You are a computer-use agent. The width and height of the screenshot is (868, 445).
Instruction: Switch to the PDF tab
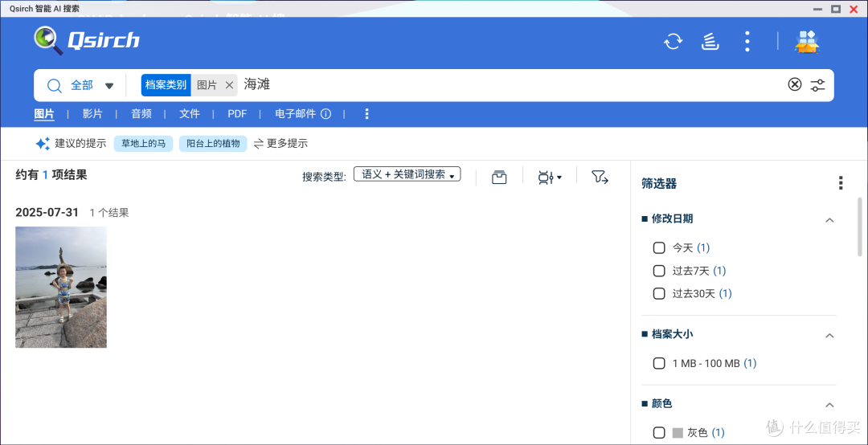point(237,114)
